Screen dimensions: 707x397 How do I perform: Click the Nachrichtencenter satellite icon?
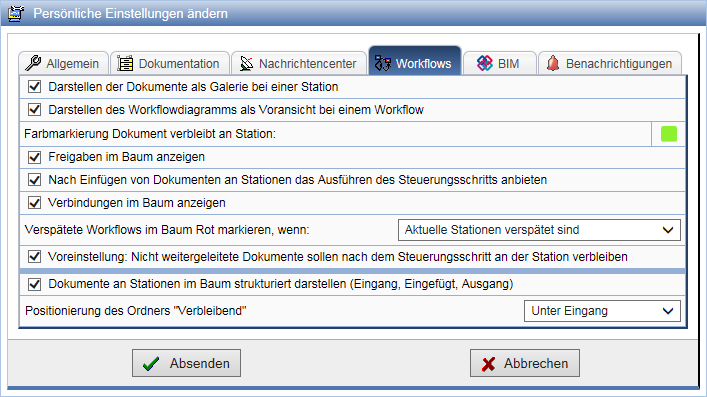click(x=246, y=63)
